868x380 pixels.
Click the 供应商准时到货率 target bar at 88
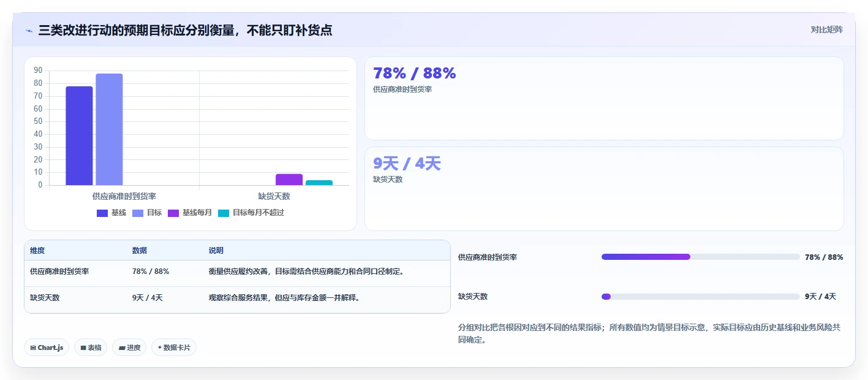click(109, 129)
